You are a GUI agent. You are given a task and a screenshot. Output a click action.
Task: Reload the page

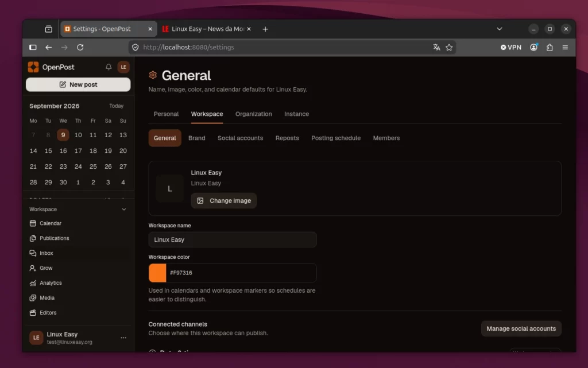pyautogui.click(x=80, y=47)
